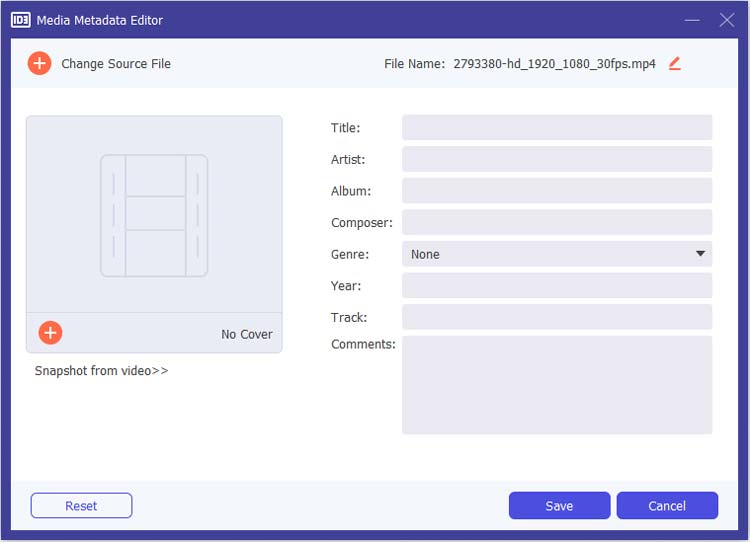Add a cover with the orange plus icon
Image resolution: width=750 pixels, height=542 pixels.
tap(50, 333)
